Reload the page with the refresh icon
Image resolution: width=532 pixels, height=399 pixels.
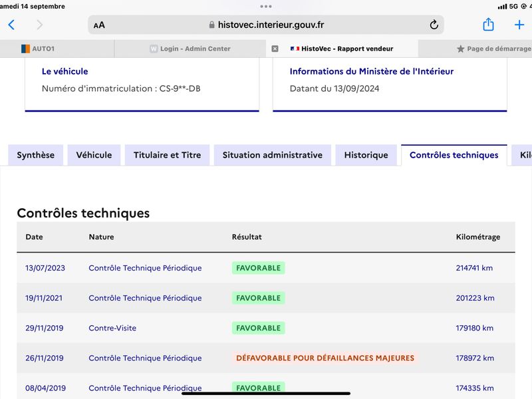click(434, 25)
